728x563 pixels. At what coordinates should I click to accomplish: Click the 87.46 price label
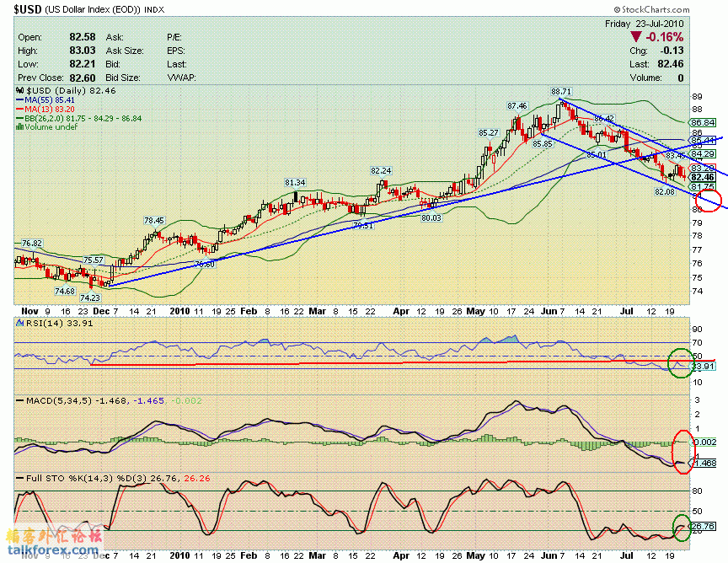[x=517, y=106]
